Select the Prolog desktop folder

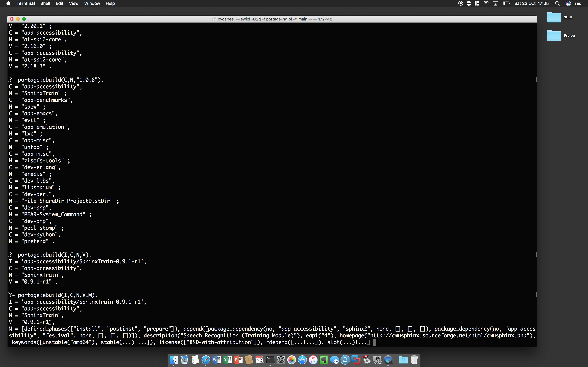pyautogui.click(x=554, y=36)
